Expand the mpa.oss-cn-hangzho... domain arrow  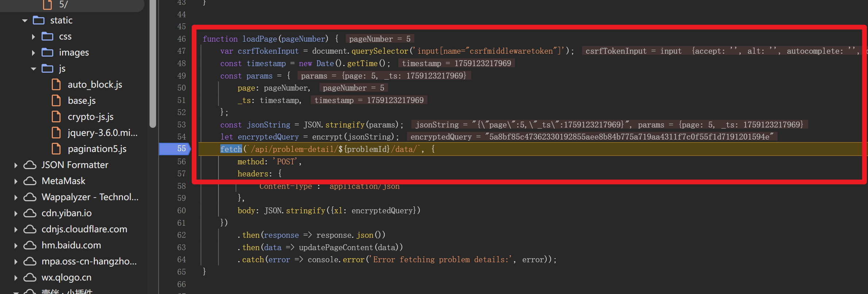click(16, 261)
